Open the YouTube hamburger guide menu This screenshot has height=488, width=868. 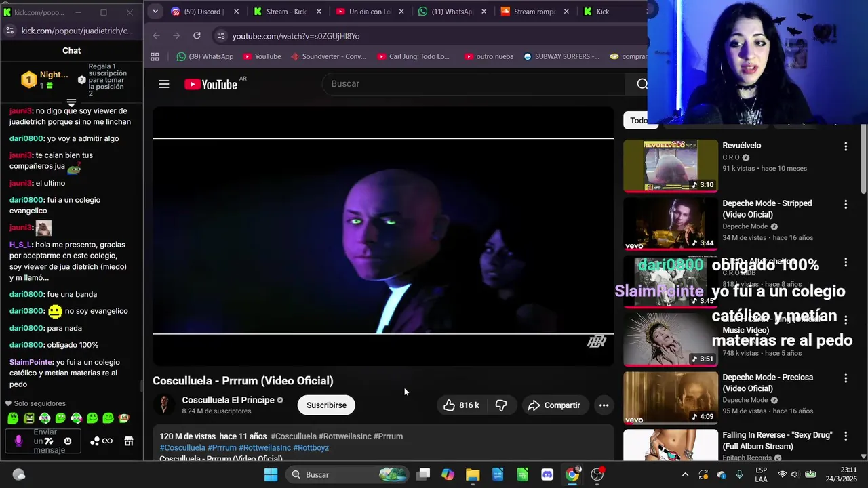click(163, 84)
